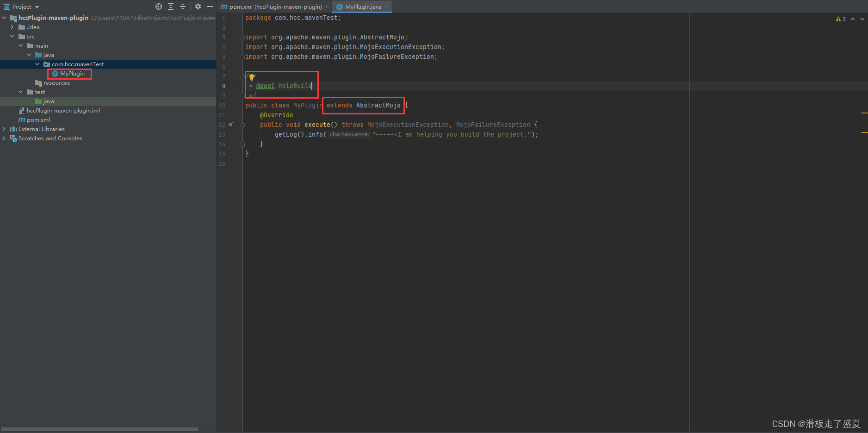Jump to previous warning with up arrow icon

(853, 19)
